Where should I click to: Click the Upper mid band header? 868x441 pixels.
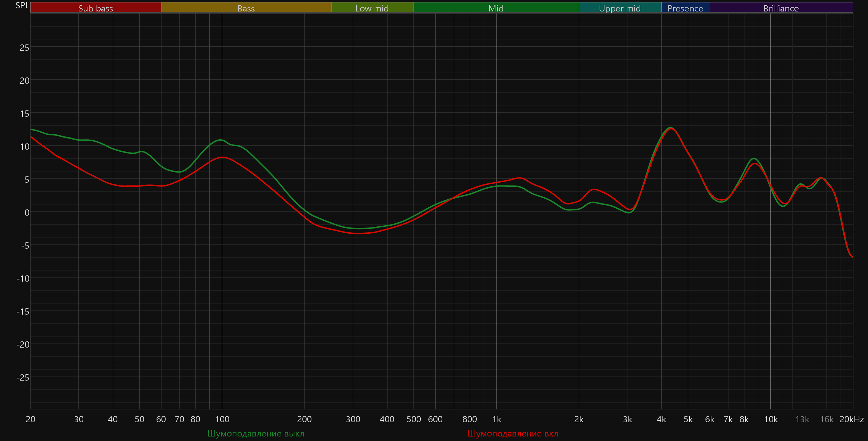tap(620, 8)
